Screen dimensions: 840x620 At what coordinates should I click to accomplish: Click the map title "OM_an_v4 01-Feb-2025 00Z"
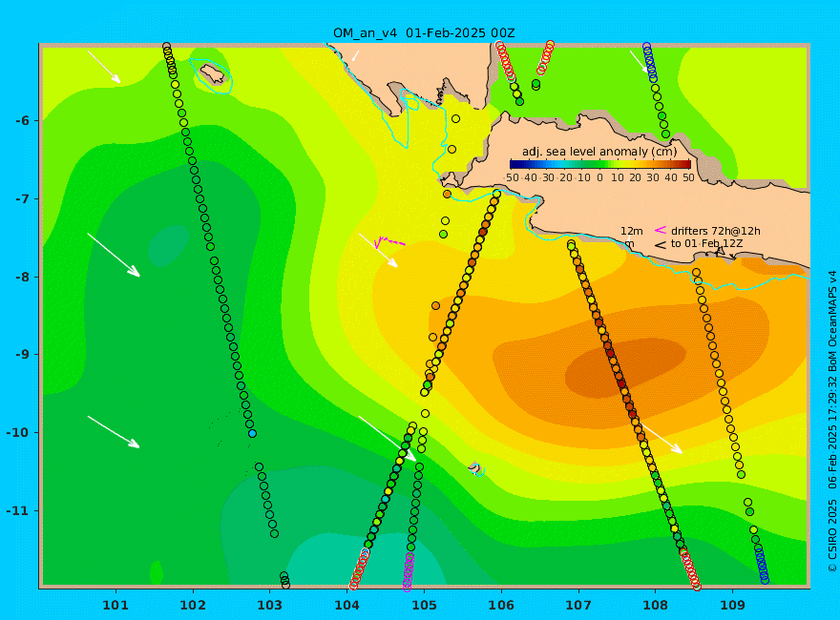coord(424,32)
